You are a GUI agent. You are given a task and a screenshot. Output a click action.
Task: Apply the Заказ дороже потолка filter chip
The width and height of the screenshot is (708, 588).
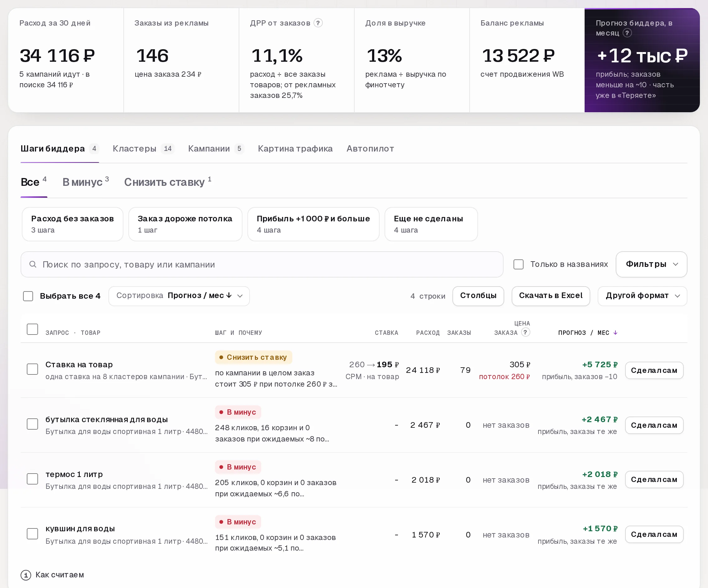185,224
